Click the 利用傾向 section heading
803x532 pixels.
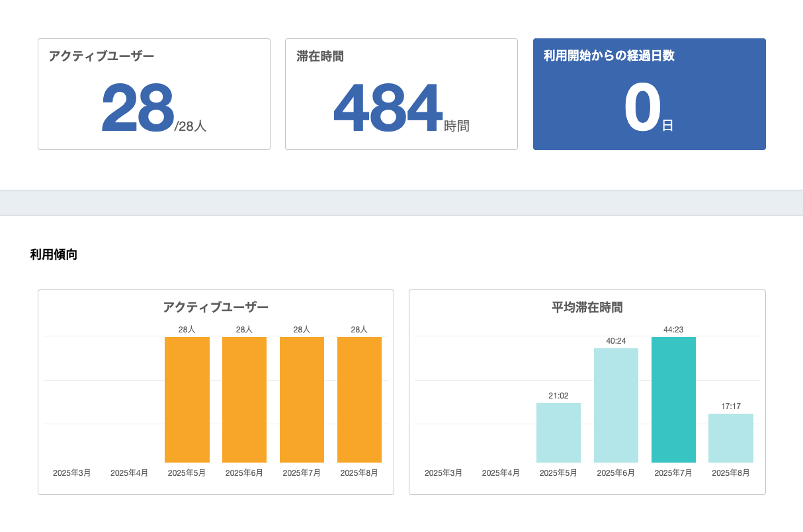[x=54, y=254]
